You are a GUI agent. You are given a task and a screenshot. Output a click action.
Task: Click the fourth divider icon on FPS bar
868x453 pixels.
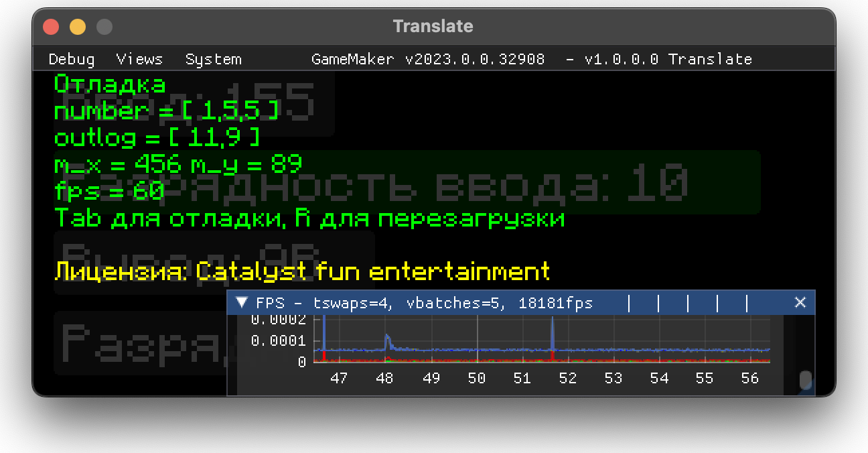click(x=717, y=302)
